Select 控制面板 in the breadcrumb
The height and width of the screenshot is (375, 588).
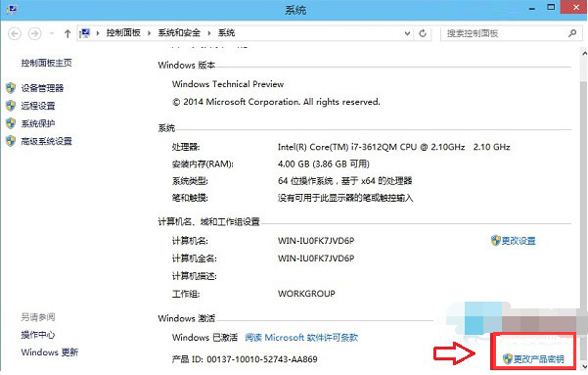pos(123,33)
